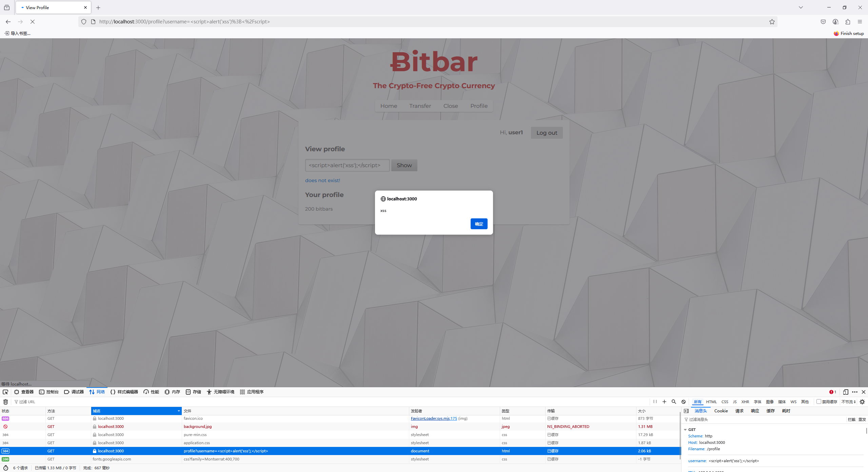Image resolution: width=868 pixels, height=472 pixels.
Task: Toggle the disable cache checkbox
Action: [819, 402]
